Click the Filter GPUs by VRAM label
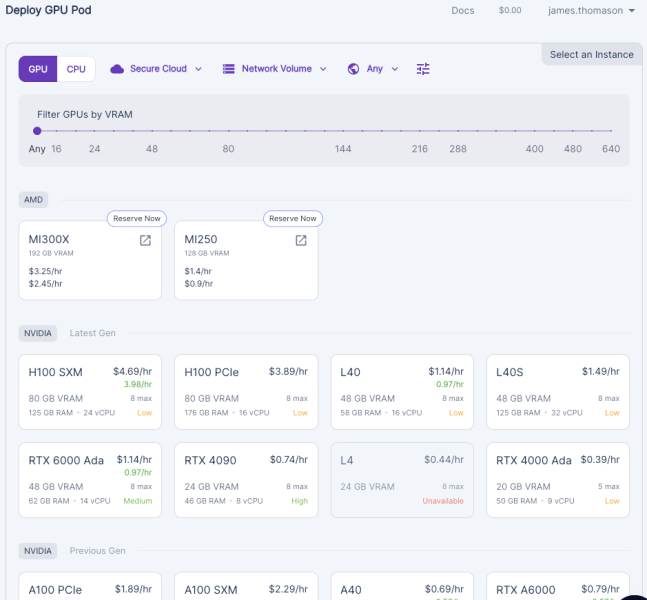Image resolution: width=647 pixels, height=600 pixels. point(85,114)
